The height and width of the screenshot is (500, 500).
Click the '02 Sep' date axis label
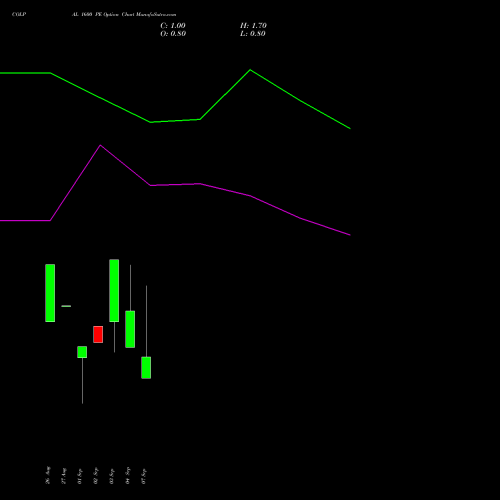pyautogui.click(x=96, y=476)
